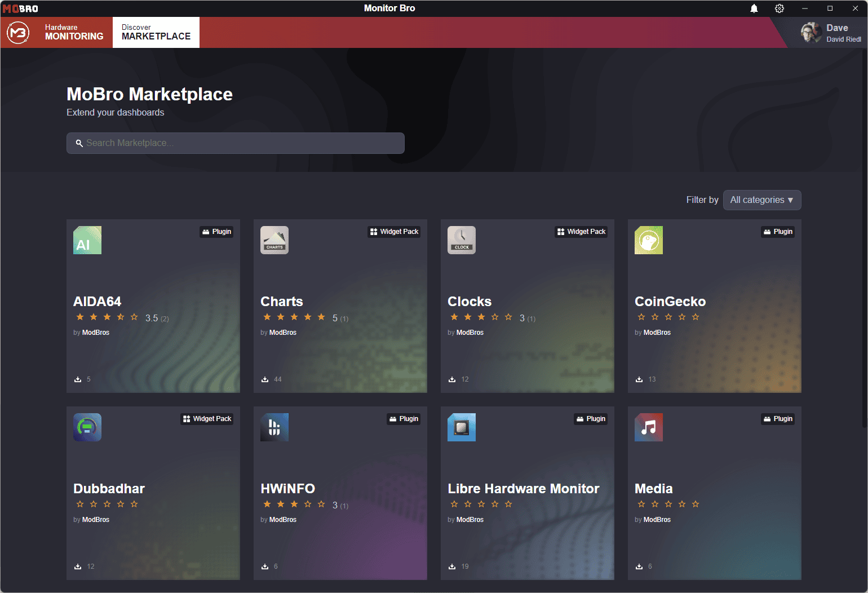Click the Charts widget pack icon
This screenshot has width=868, height=593.
click(274, 240)
